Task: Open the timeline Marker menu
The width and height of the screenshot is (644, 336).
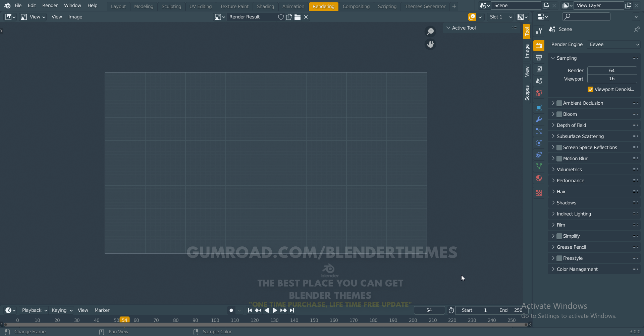Action: (102, 310)
